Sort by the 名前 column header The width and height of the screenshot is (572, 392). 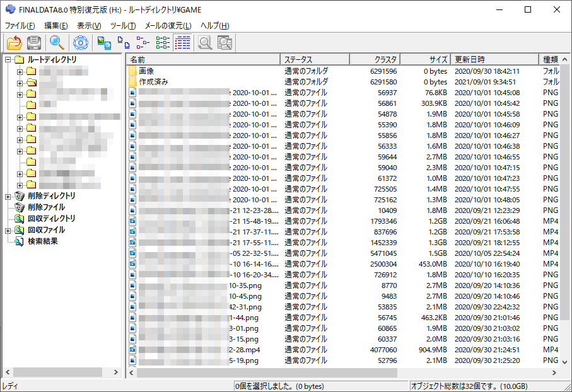coord(204,59)
